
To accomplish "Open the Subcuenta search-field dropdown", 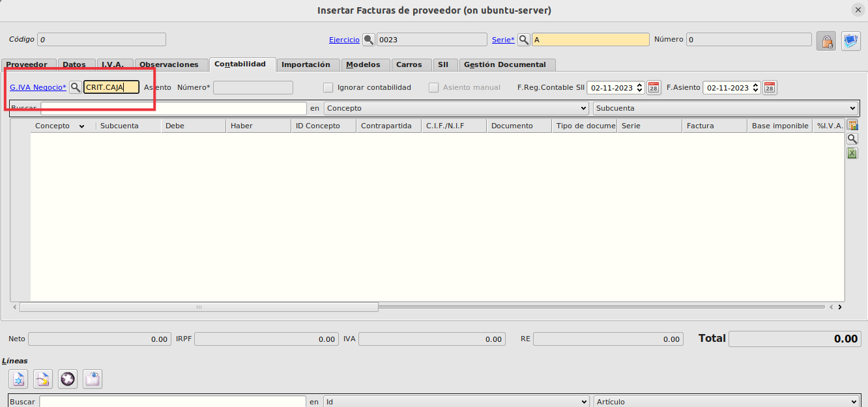I will point(726,108).
